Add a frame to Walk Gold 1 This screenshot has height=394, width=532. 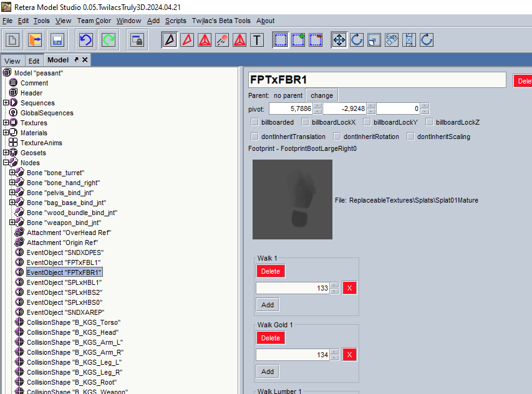pyautogui.click(x=268, y=372)
